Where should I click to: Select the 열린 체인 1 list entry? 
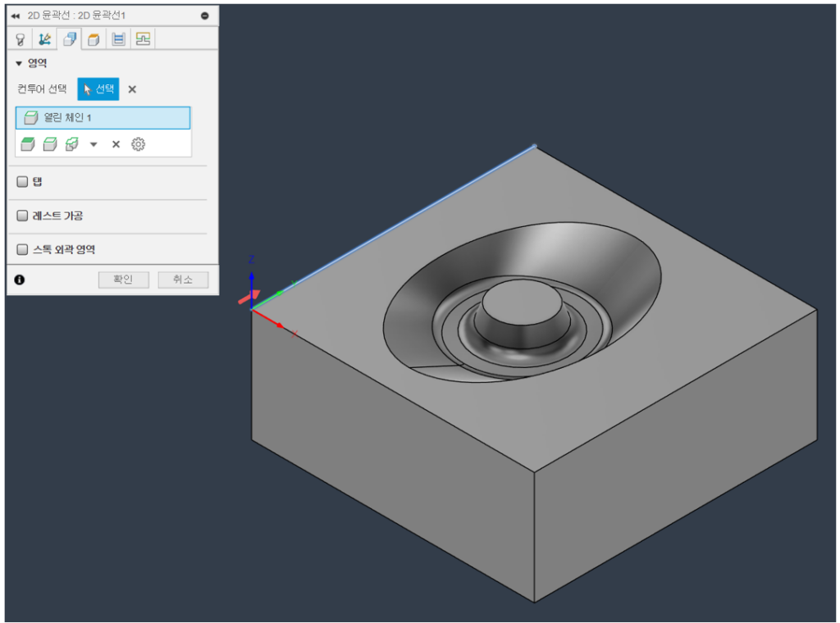coord(103,118)
